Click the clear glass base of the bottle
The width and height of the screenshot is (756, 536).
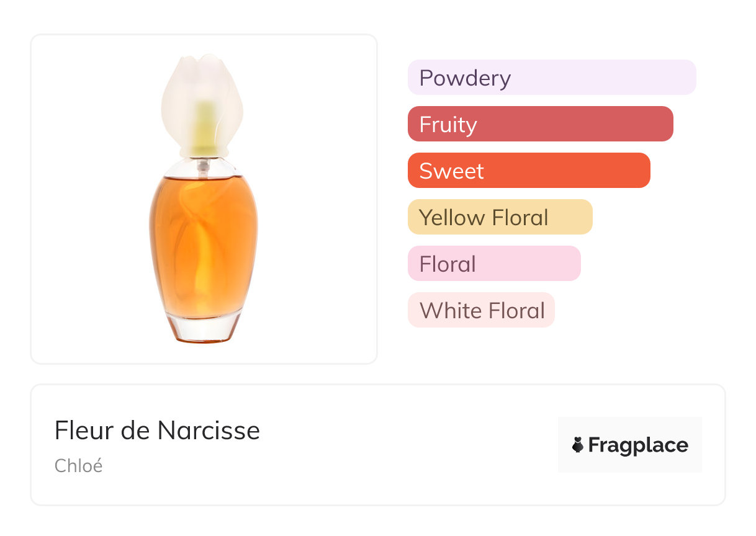pyautogui.click(x=204, y=328)
